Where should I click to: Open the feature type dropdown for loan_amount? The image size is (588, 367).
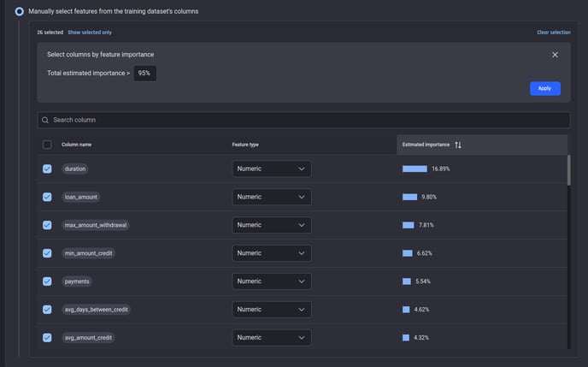(272, 197)
